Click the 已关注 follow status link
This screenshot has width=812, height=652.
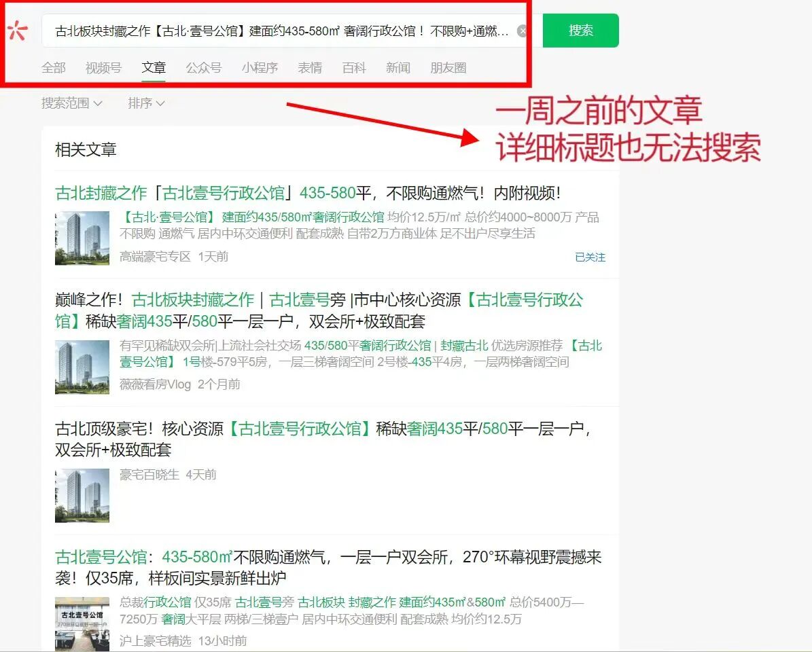[590, 257]
